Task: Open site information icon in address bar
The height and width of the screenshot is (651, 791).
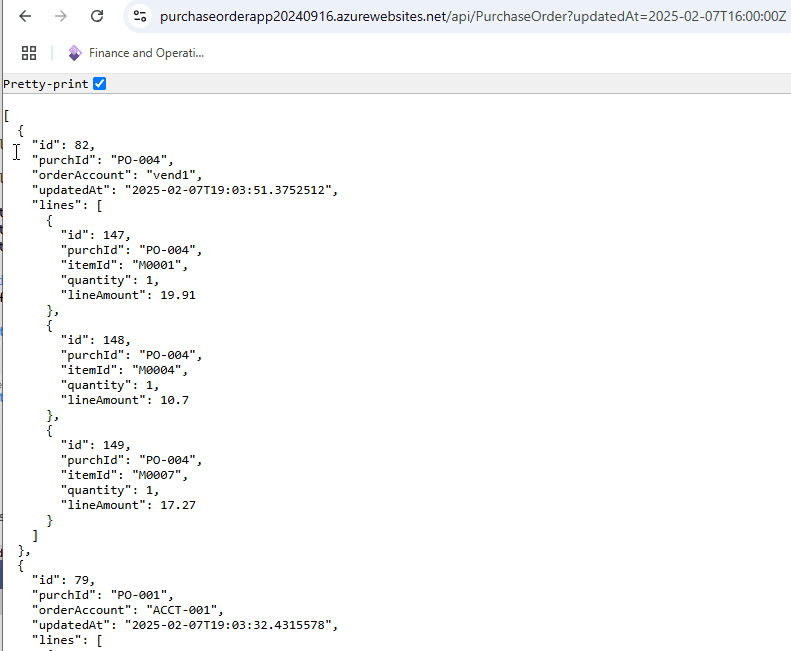Action: (140, 17)
